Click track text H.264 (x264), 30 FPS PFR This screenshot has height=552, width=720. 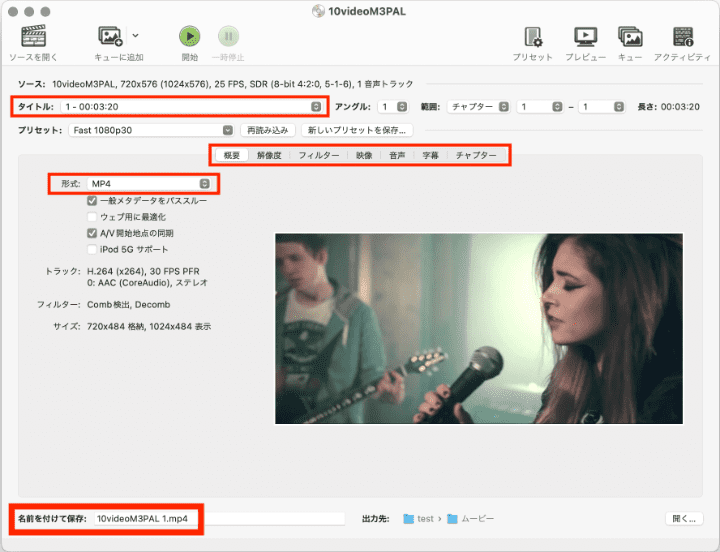click(x=143, y=271)
